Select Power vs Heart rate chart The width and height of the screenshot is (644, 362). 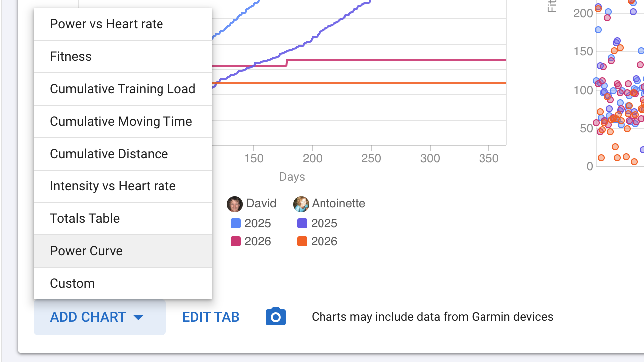(107, 24)
